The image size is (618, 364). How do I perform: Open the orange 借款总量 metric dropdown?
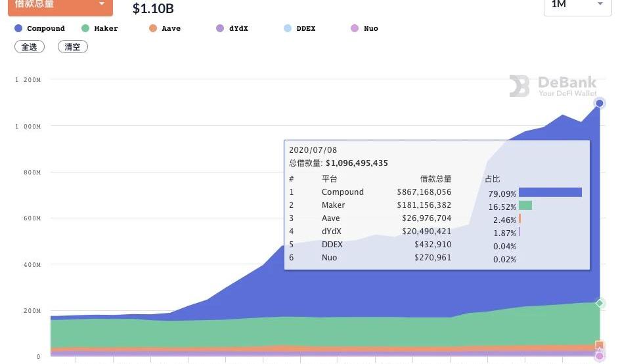point(60,7)
